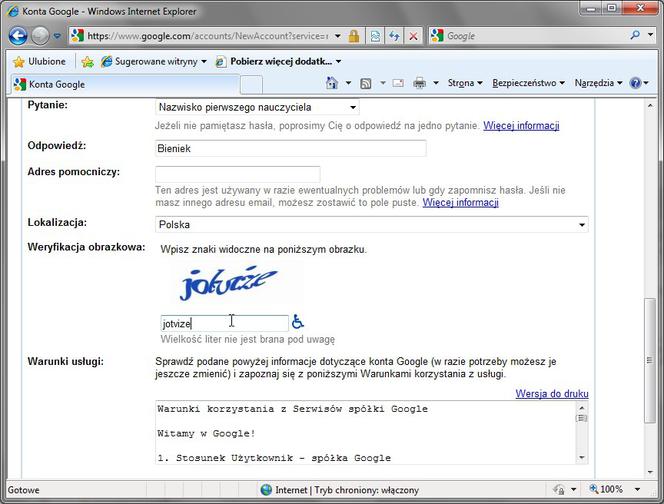
Task: Click Internet protected mode status globe
Action: click(266, 490)
